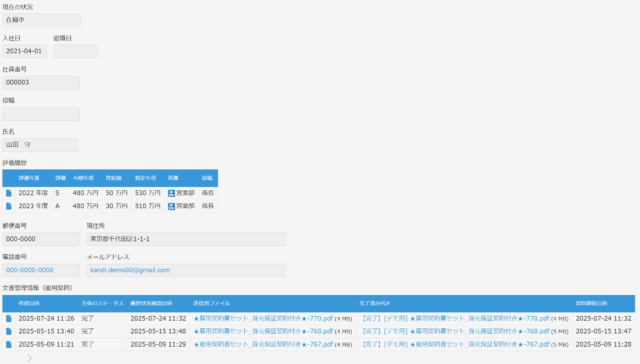Click the date 2025-05-09 11:28

coord(603,344)
